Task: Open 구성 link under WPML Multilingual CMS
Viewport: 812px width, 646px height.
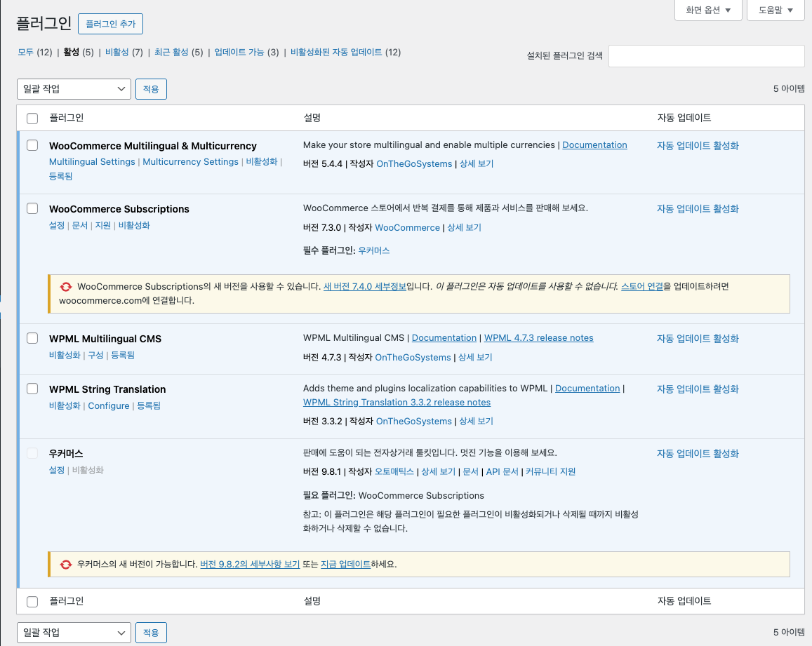Action: 96,355
